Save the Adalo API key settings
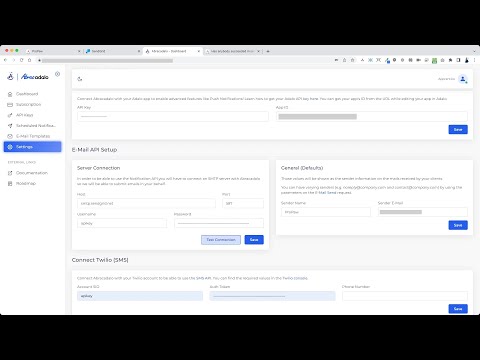The width and height of the screenshot is (480, 360). pyautogui.click(x=458, y=129)
